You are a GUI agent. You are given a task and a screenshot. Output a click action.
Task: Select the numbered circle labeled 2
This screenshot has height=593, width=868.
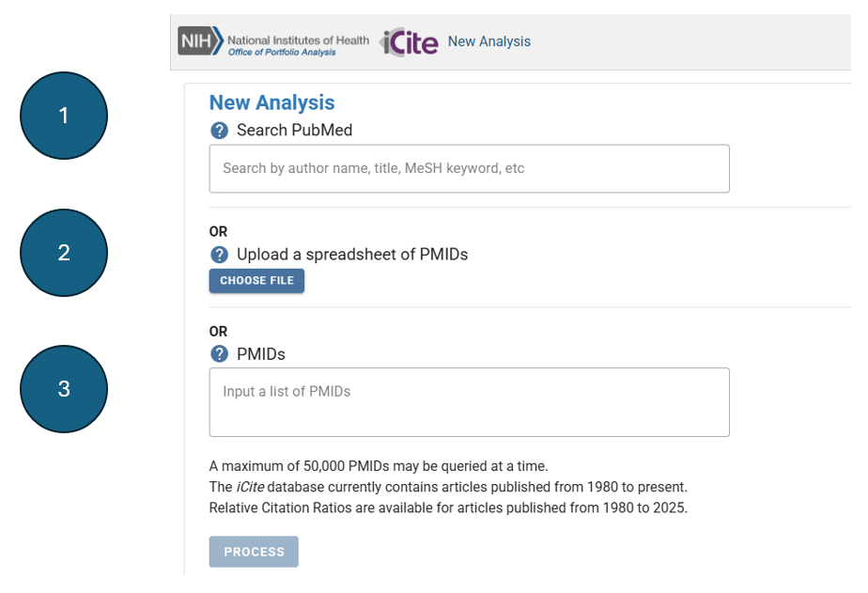click(63, 252)
